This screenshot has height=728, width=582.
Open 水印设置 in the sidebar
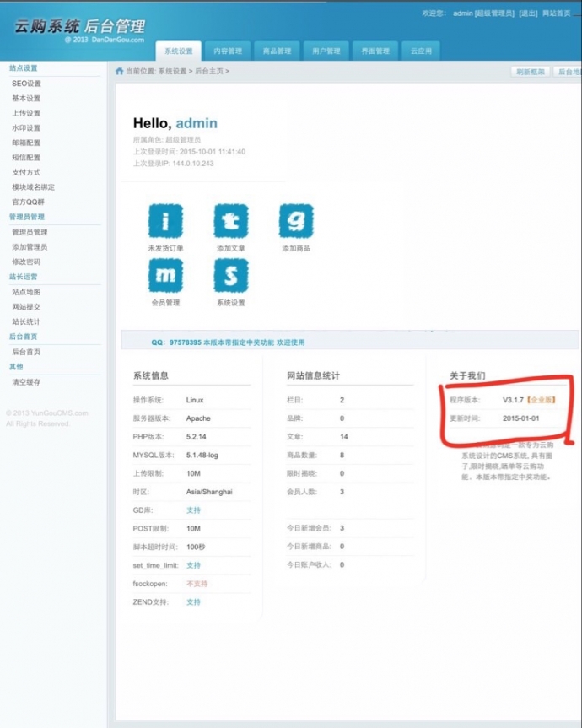click(x=26, y=128)
